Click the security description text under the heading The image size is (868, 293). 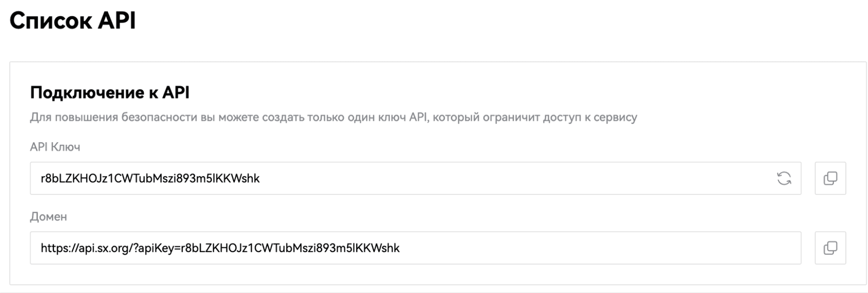pyautogui.click(x=333, y=117)
